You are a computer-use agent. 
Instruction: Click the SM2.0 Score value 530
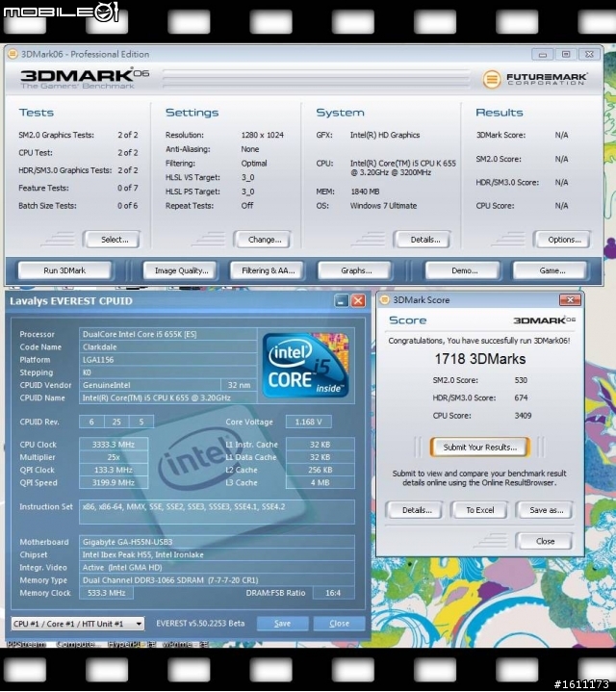tap(521, 380)
